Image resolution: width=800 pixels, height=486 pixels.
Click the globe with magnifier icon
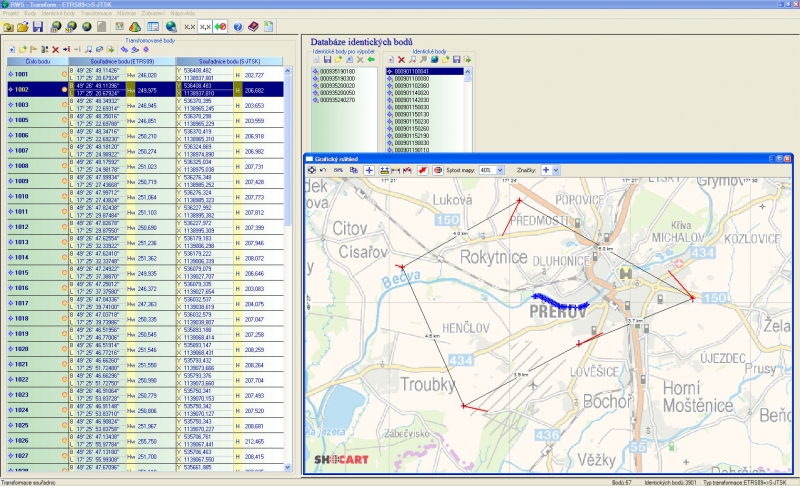point(171,27)
